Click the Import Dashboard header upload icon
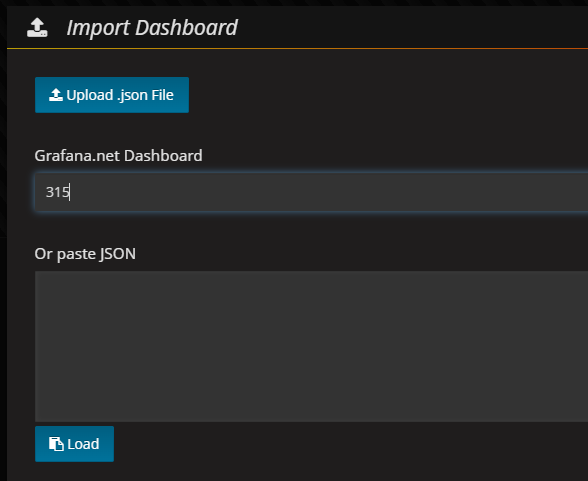The width and height of the screenshot is (588, 481). pyautogui.click(x=37, y=28)
